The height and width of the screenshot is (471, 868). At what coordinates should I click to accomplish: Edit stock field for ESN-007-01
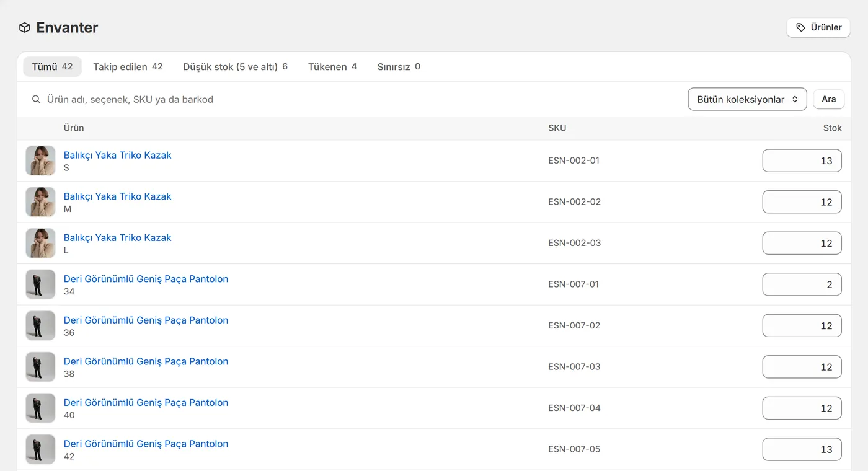coord(802,284)
